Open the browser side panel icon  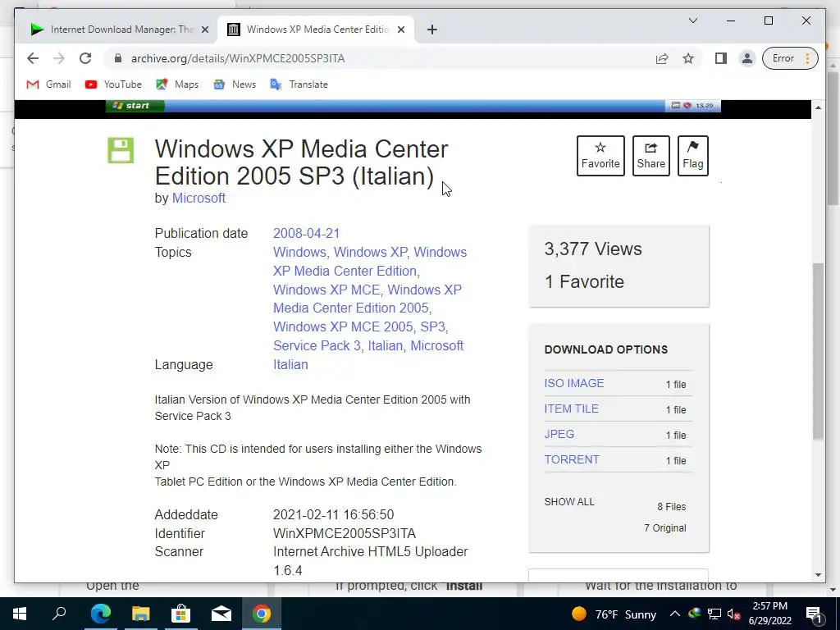721,58
